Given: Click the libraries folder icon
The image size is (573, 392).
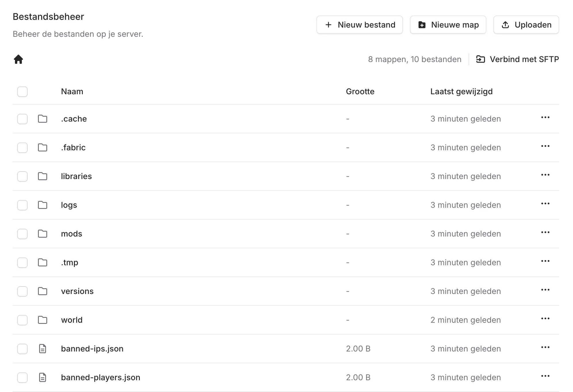Looking at the screenshot, I should click(x=43, y=176).
